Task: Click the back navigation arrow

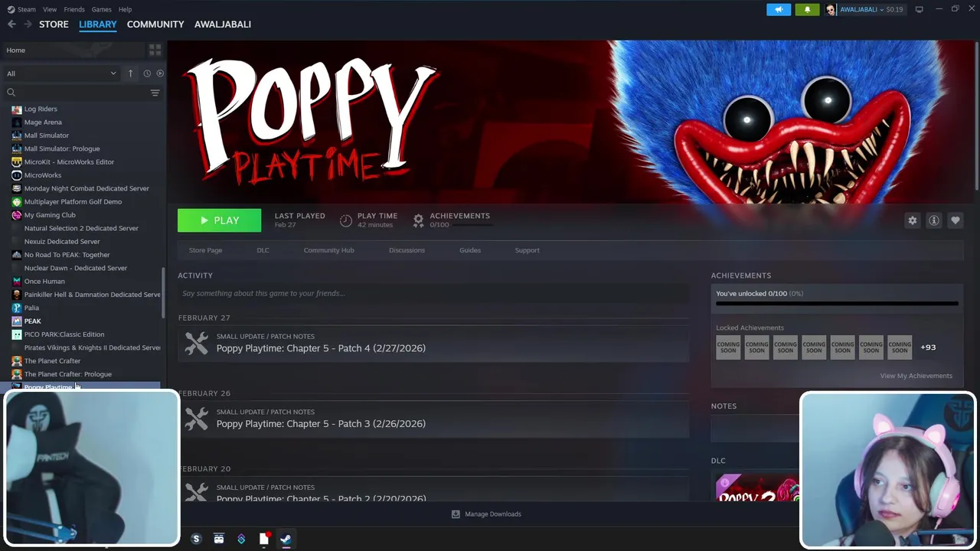Action: click(11, 24)
